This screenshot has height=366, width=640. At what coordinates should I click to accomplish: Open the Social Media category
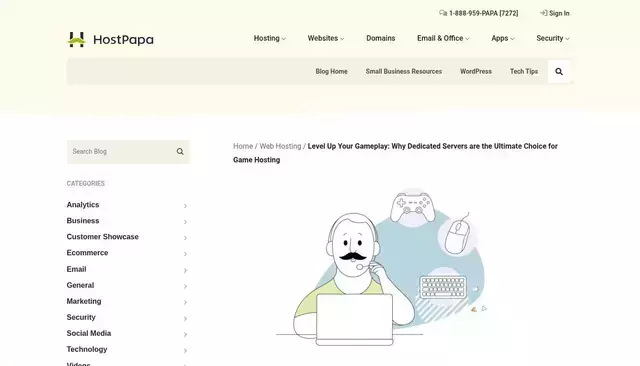89,333
